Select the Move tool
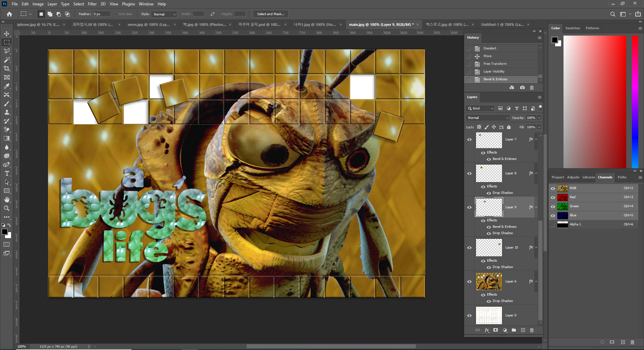 [7, 34]
